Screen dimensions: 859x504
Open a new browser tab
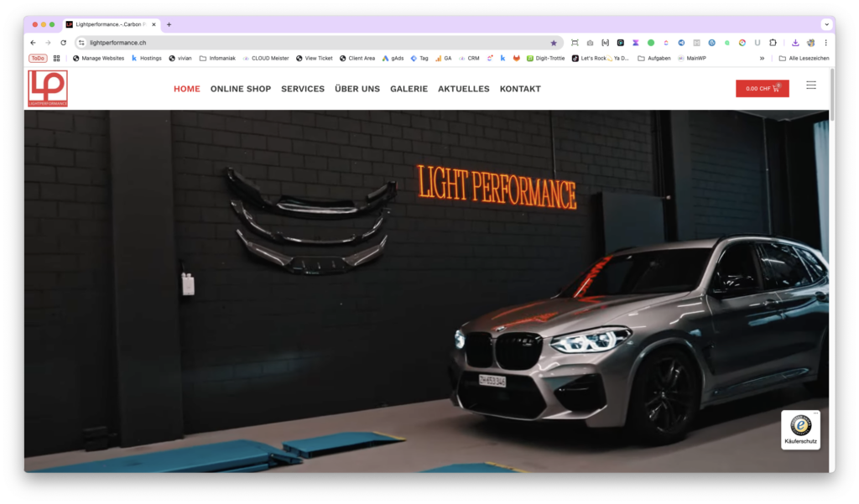(x=169, y=24)
